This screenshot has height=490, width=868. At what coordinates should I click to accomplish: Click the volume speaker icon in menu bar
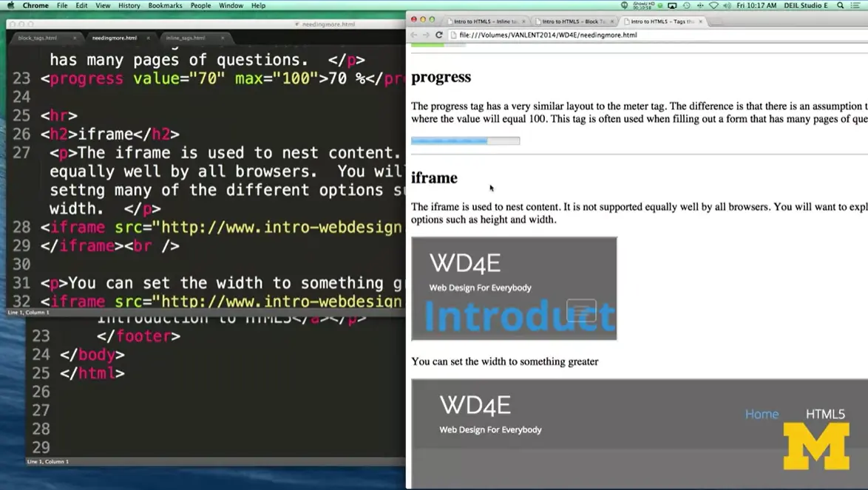pos(728,5)
